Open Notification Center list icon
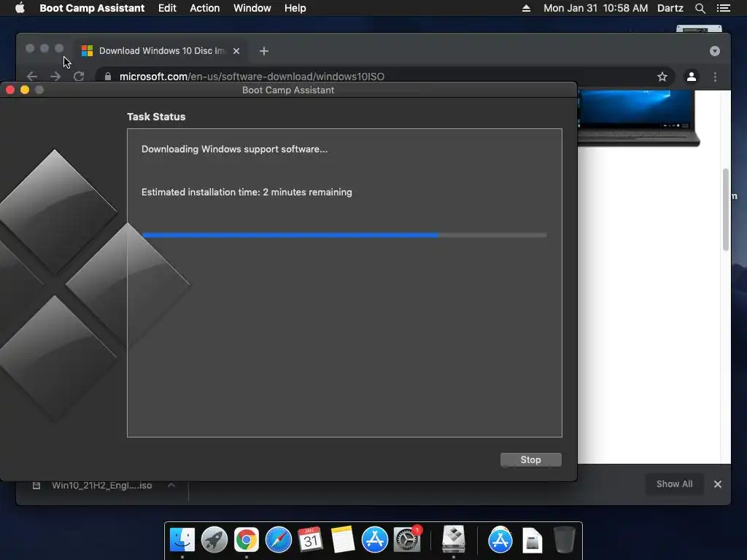Viewport: 747px width, 560px height. click(x=724, y=8)
